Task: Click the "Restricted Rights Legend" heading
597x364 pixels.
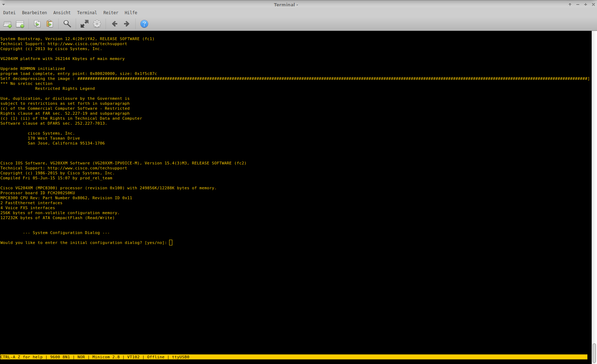Action: 65,89
